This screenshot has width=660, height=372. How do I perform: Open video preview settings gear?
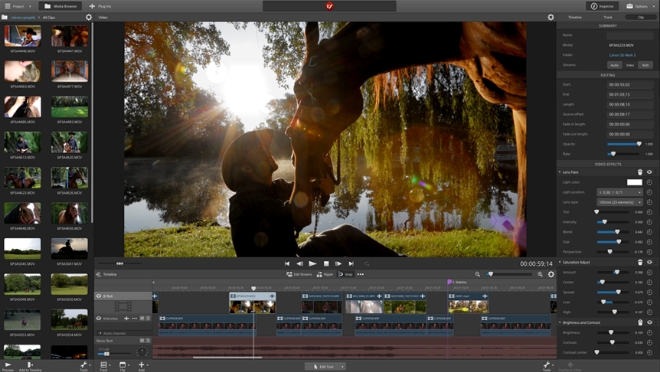pyautogui.click(x=551, y=17)
